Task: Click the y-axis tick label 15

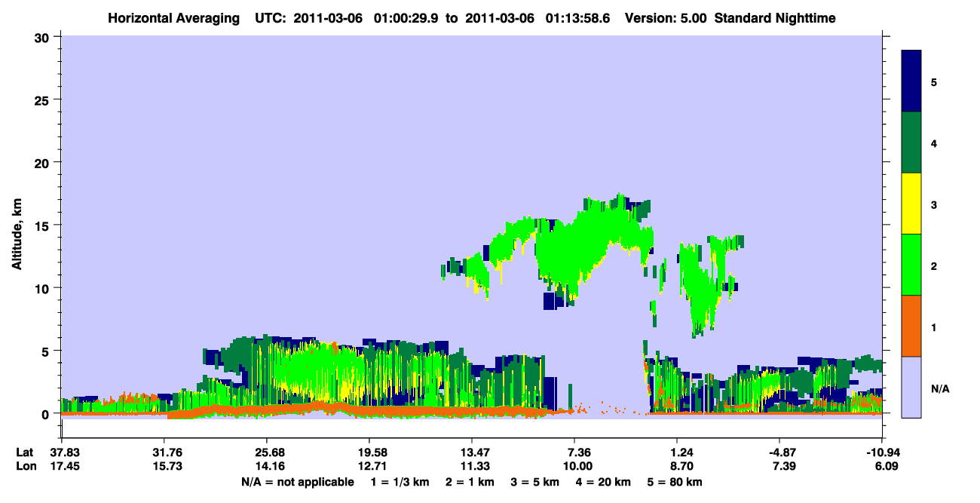Action: tap(43, 225)
